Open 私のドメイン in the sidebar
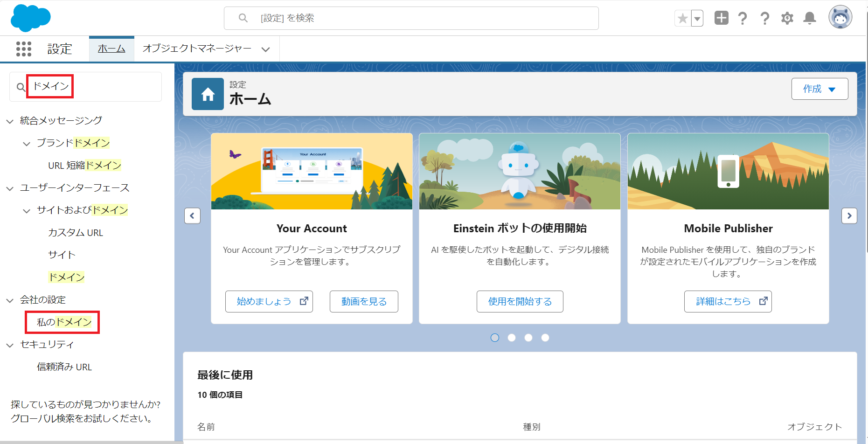Image resolution: width=868 pixels, height=444 pixels. [x=64, y=322]
